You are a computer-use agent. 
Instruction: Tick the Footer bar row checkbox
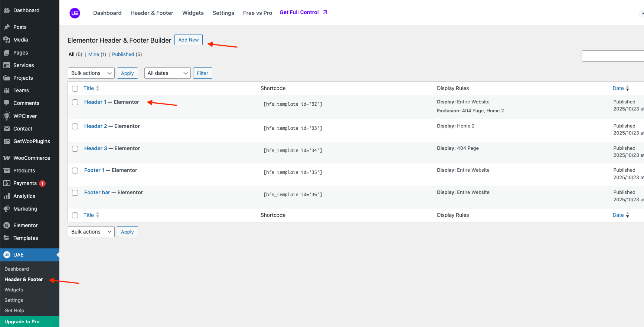click(x=75, y=193)
